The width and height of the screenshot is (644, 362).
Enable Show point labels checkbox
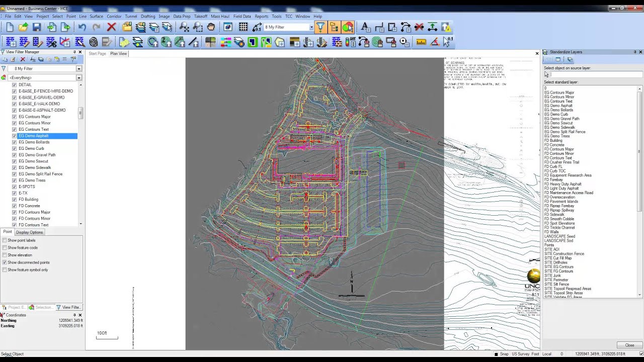click(5, 240)
